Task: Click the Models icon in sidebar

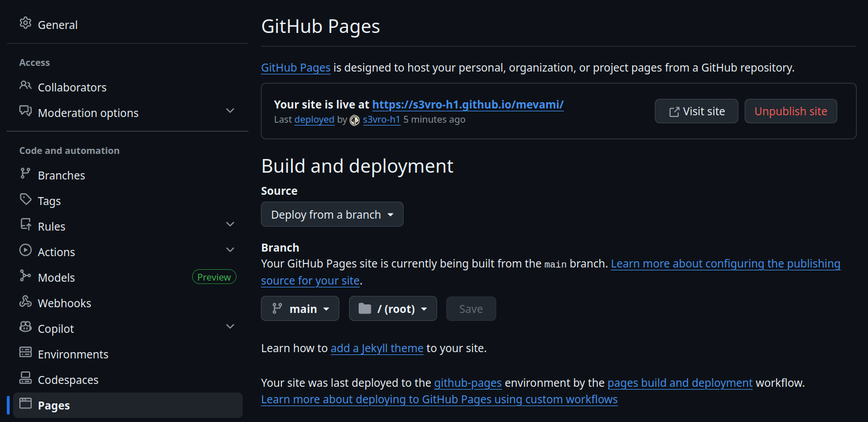Action: pos(25,276)
